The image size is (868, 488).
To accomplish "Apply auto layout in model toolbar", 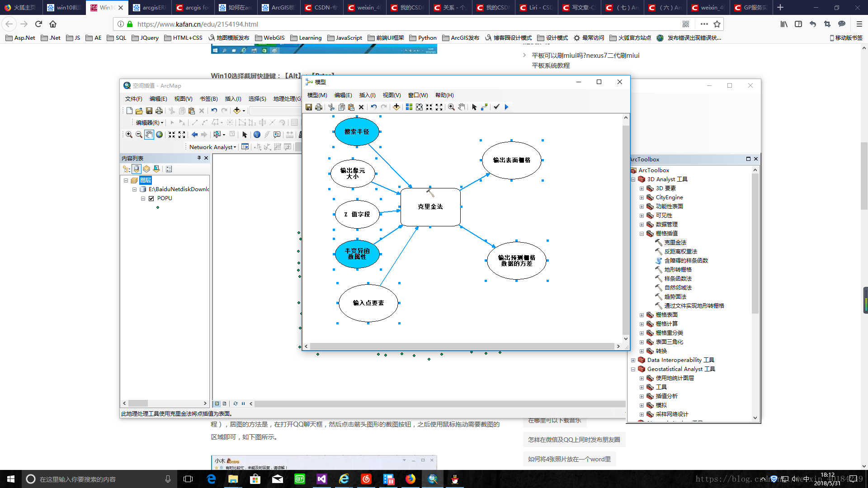I will (409, 107).
